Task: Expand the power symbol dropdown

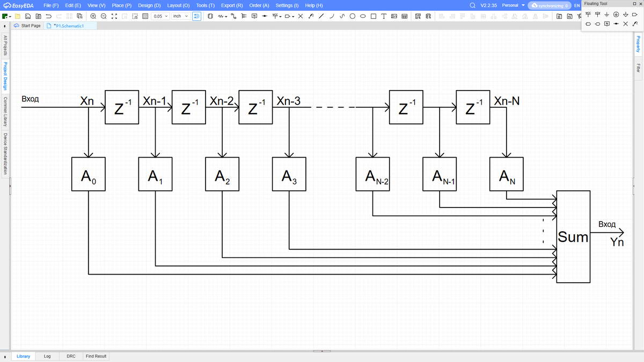Action: point(280,17)
